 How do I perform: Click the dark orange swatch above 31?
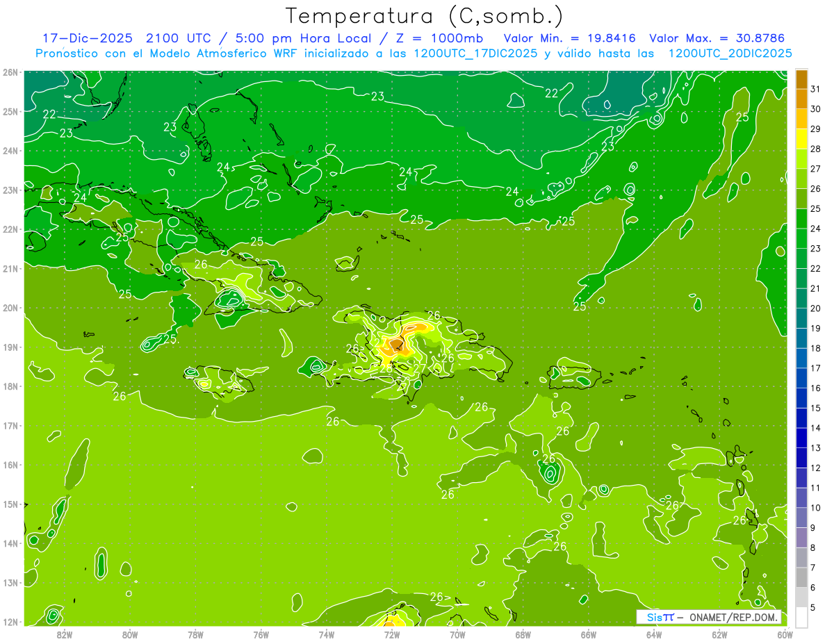[801, 79]
